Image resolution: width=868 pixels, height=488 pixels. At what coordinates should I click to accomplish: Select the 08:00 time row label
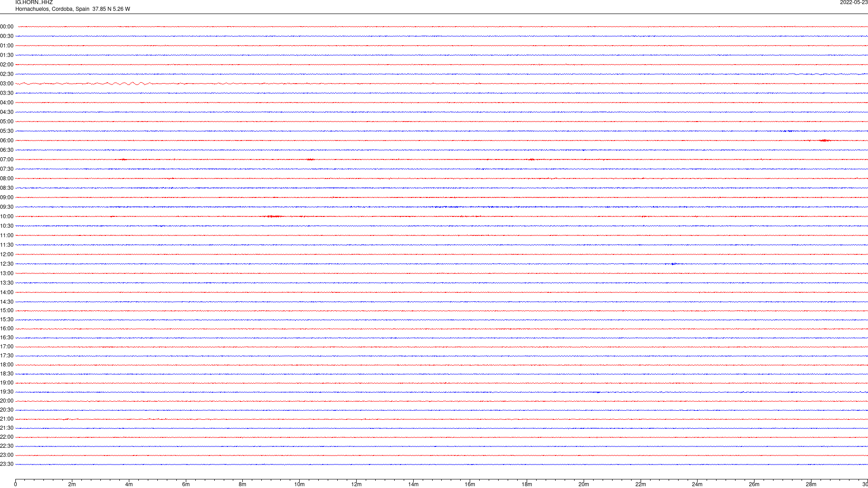tap(7, 178)
